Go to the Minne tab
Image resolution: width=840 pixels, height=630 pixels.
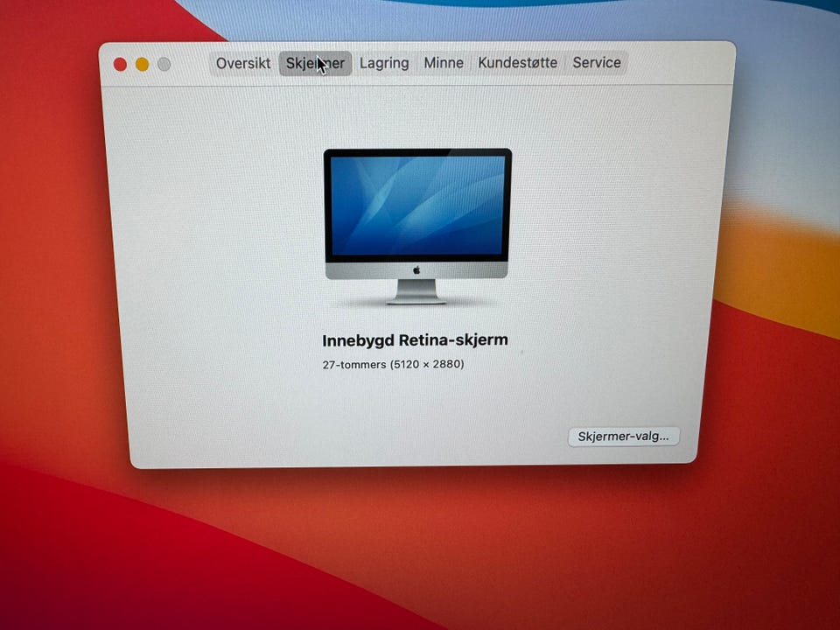(444, 63)
